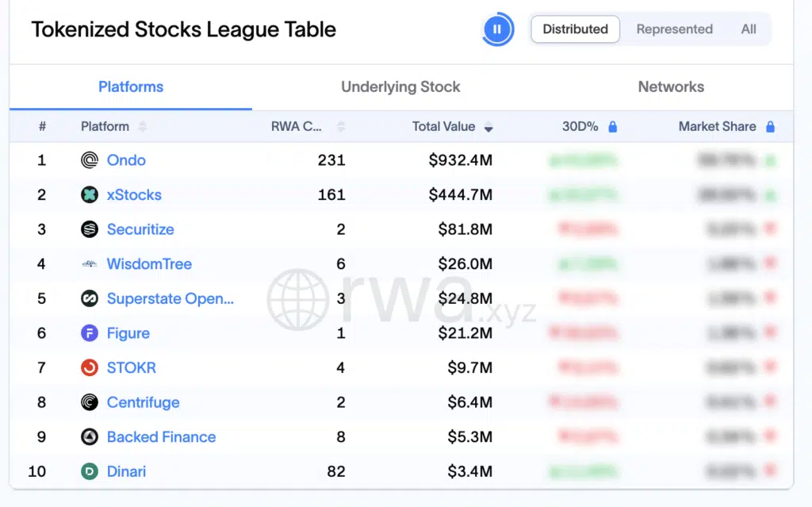Click the Ondo platform logo
Screen dimensions: 812x507
[90, 160]
